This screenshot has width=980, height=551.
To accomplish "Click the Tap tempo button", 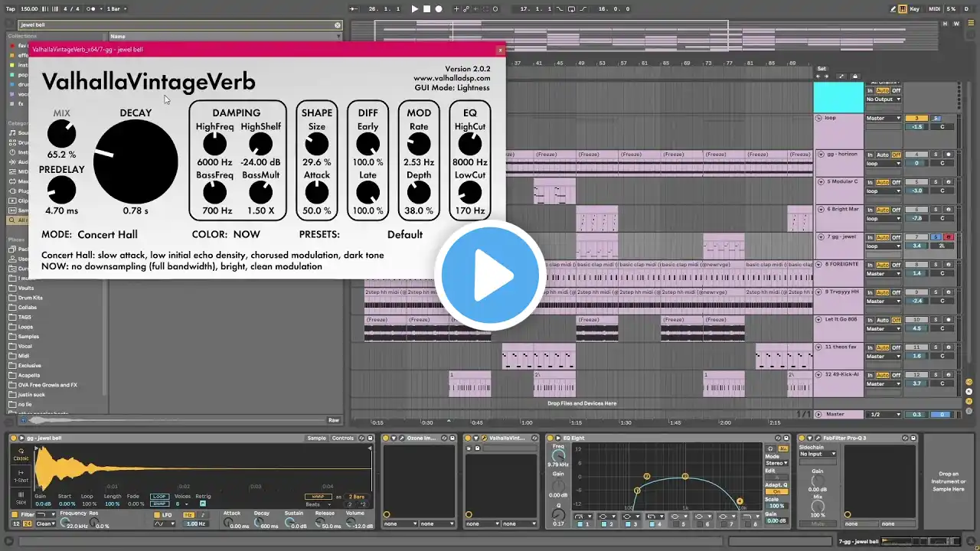I will (x=11, y=9).
